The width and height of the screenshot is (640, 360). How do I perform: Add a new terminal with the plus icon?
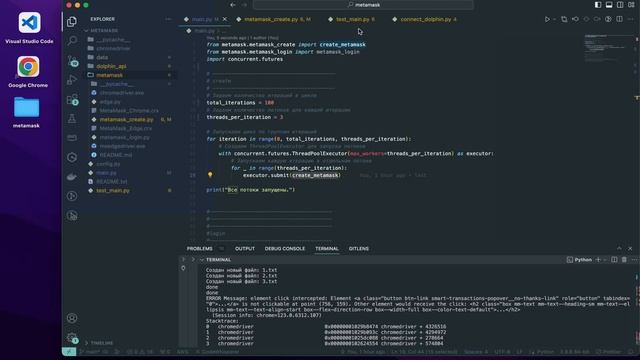pyautogui.click(x=598, y=260)
